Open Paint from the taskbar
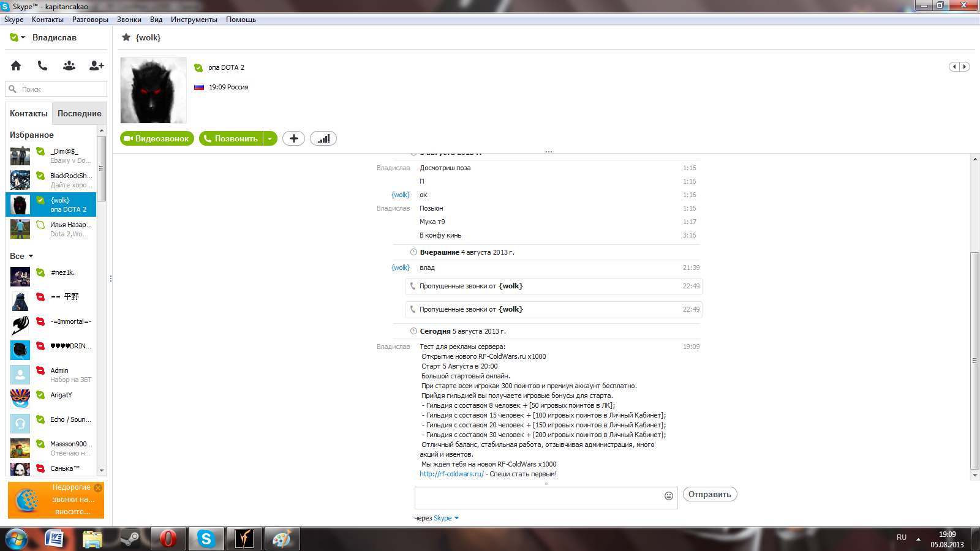 (x=282, y=539)
